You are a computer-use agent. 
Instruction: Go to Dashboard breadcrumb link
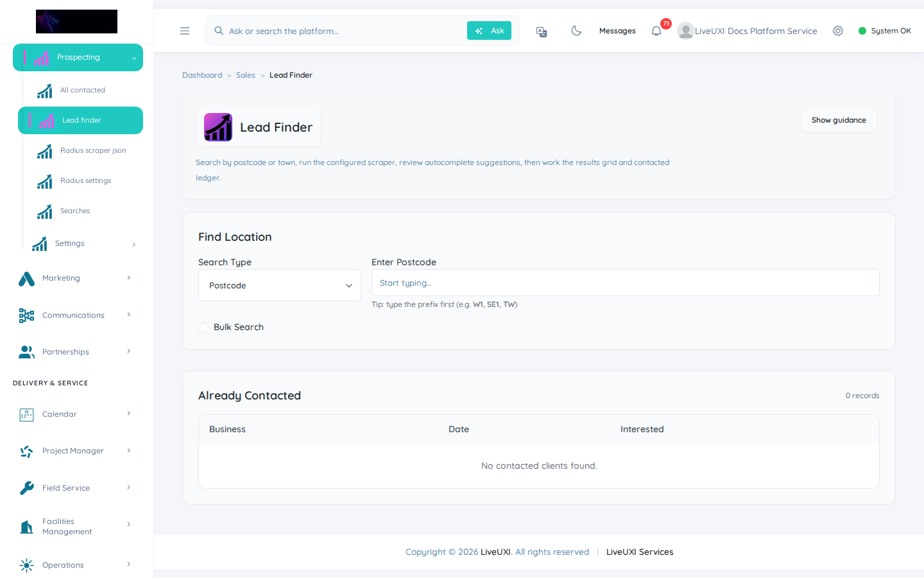[202, 75]
